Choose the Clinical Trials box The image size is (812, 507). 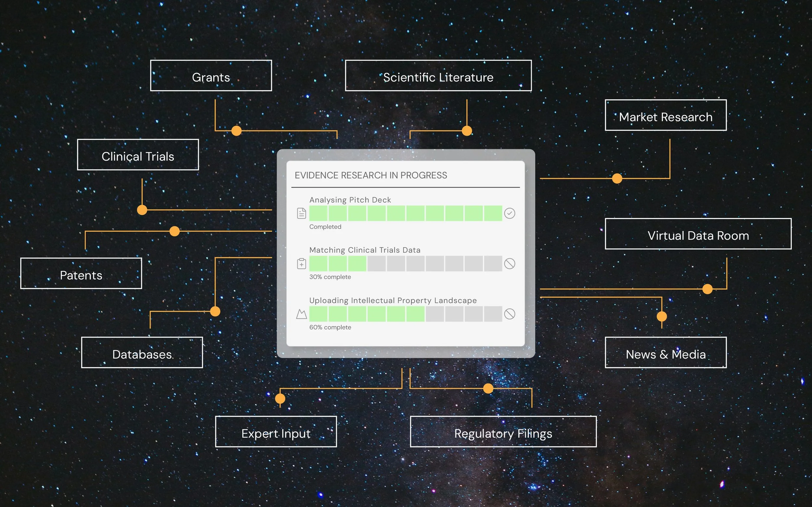coord(138,155)
